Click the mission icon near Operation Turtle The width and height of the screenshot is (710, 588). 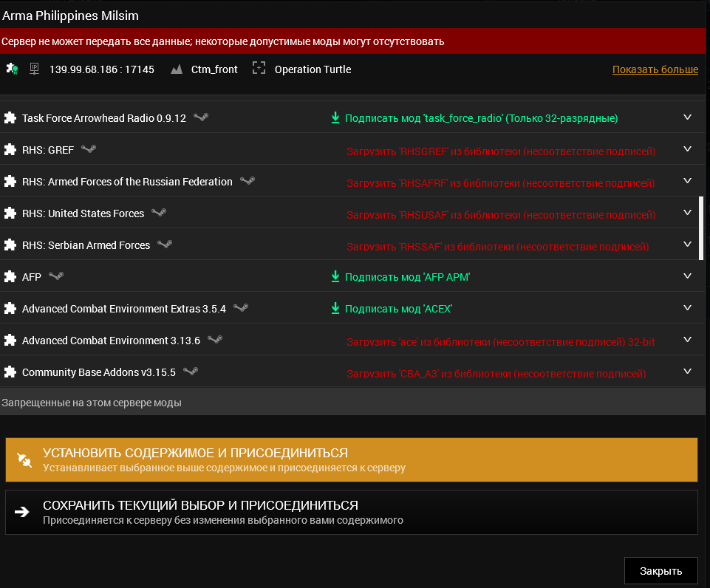tap(259, 68)
